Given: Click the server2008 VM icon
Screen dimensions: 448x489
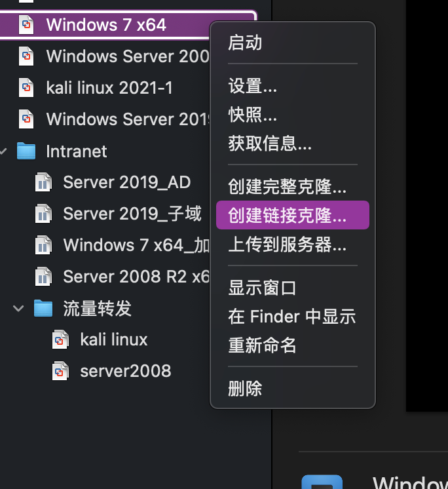Looking at the screenshot, I should (x=60, y=371).
